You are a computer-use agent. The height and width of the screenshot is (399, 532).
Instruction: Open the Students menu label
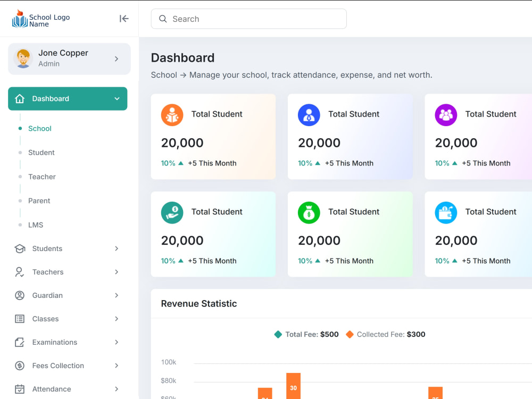point(47,248)
